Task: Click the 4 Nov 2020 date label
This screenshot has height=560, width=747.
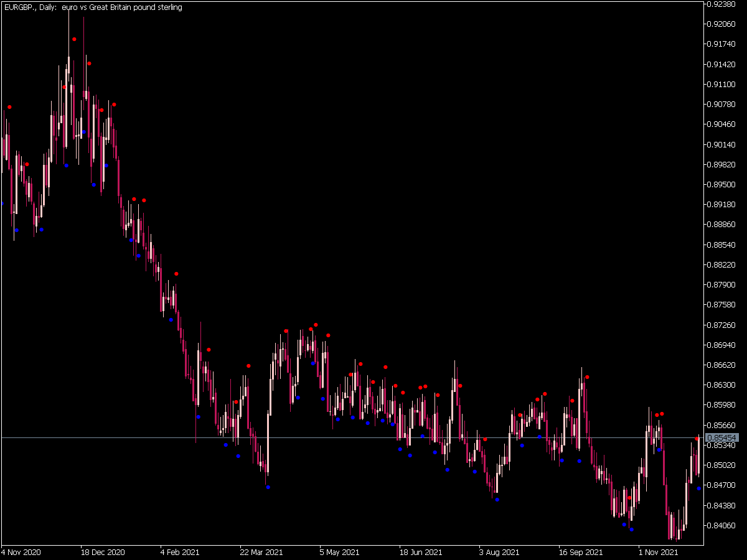Action: pos(22,552)
